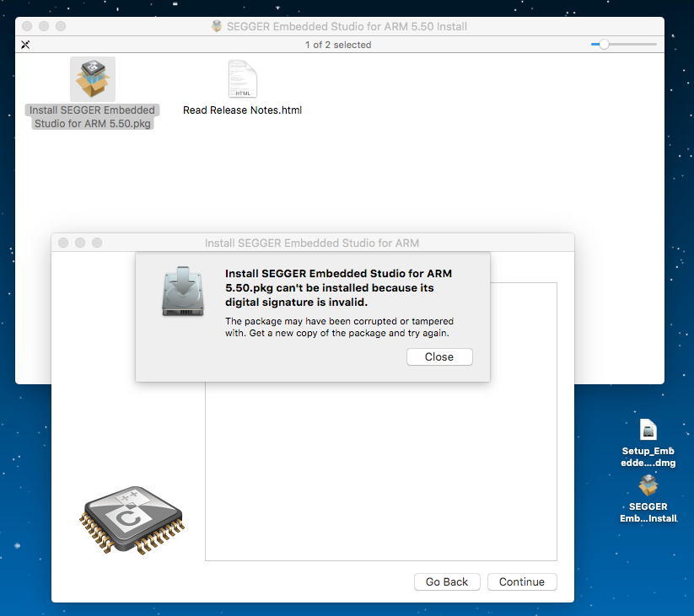The width and height of the screenshot is (694, 616).
Task: Click the hard drive installer icon in alert
Action: pyautogui.click(x=183, y=291)
